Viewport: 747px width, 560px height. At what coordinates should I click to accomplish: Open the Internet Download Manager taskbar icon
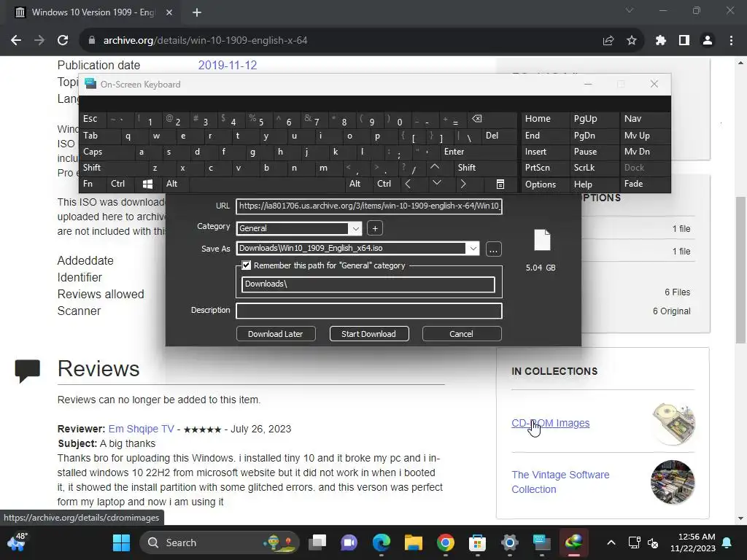pyautogui.click(x=573, y=542)
